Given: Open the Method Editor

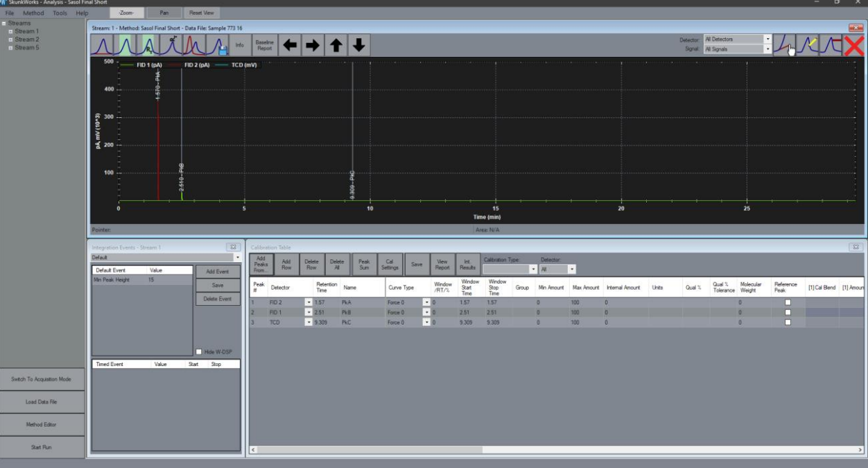Looking at the screenshot, I should pos(41,424).
